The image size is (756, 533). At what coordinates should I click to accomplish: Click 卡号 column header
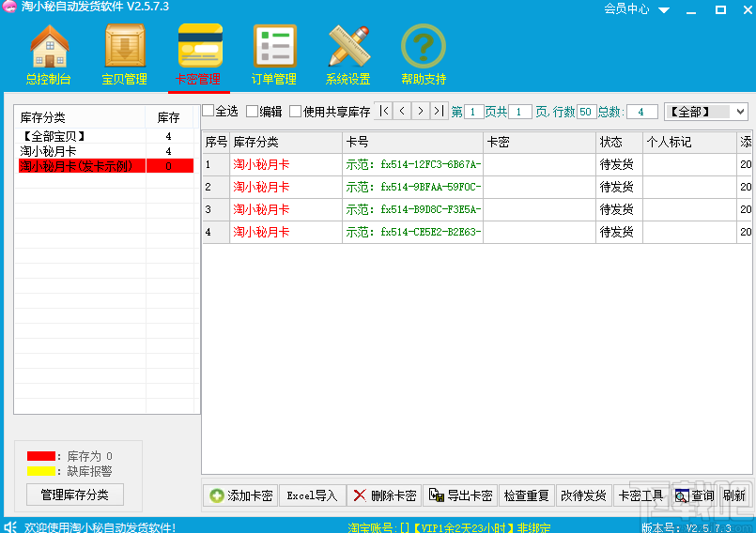(412, 143)
